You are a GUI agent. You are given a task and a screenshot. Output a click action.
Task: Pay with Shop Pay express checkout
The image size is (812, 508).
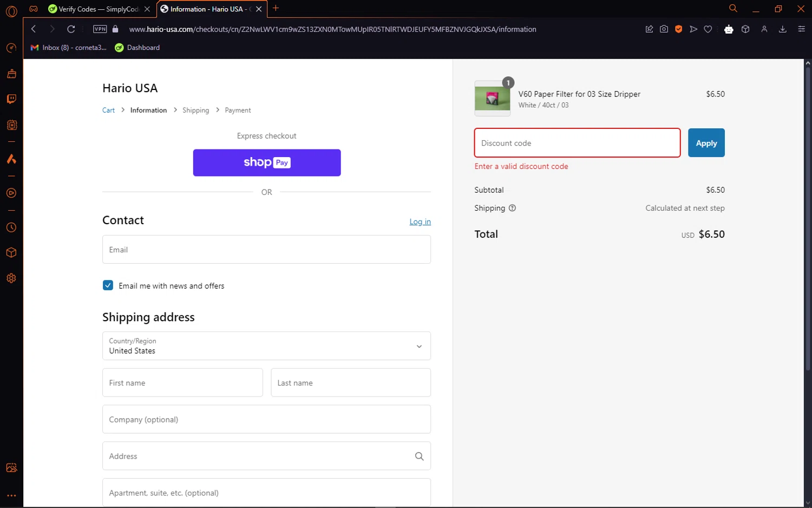pyautogui.click(x=267, y=162)
